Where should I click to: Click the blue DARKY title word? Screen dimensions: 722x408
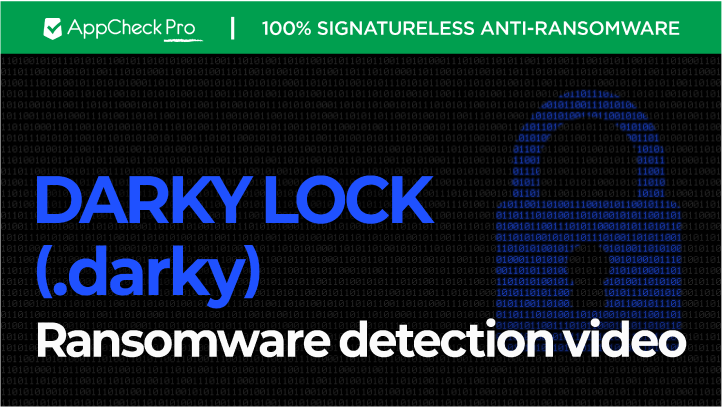click(143, 200)
